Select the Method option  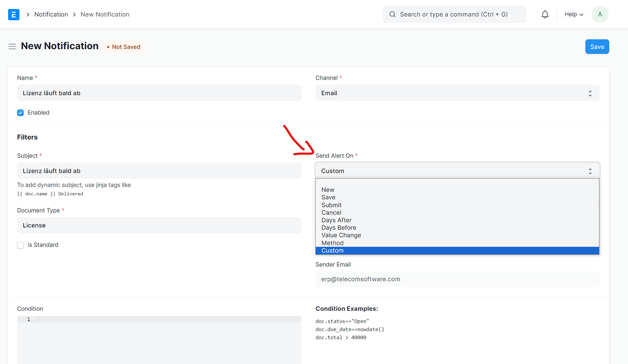pos(457,243)
